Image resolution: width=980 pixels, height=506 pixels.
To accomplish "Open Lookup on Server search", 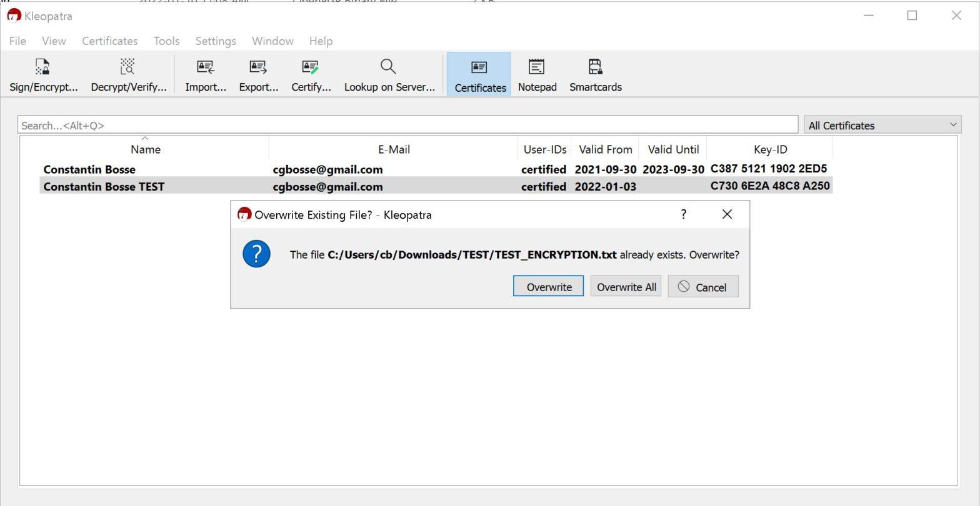I will point(389,74).
